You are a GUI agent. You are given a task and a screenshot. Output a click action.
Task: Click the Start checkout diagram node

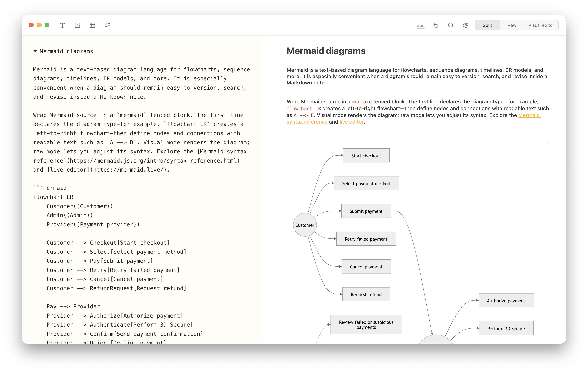click(366, 155)
